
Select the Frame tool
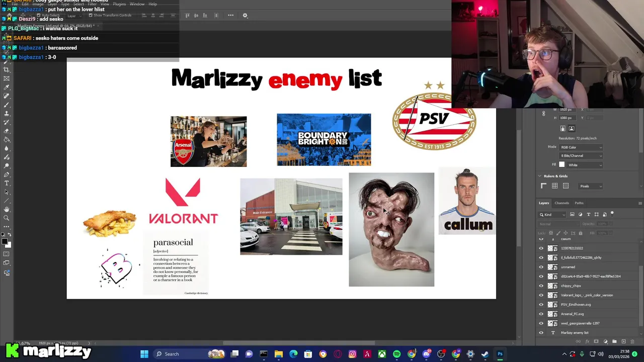(x=7, y=78)
